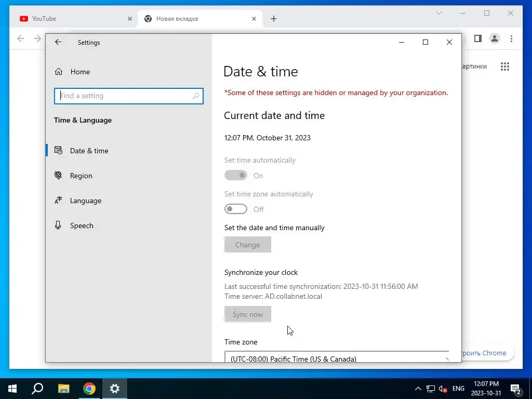This screenshot has width=532, height=399.
Task: Click ENG language indicator in tray
Action: click(x=458, y=389)
